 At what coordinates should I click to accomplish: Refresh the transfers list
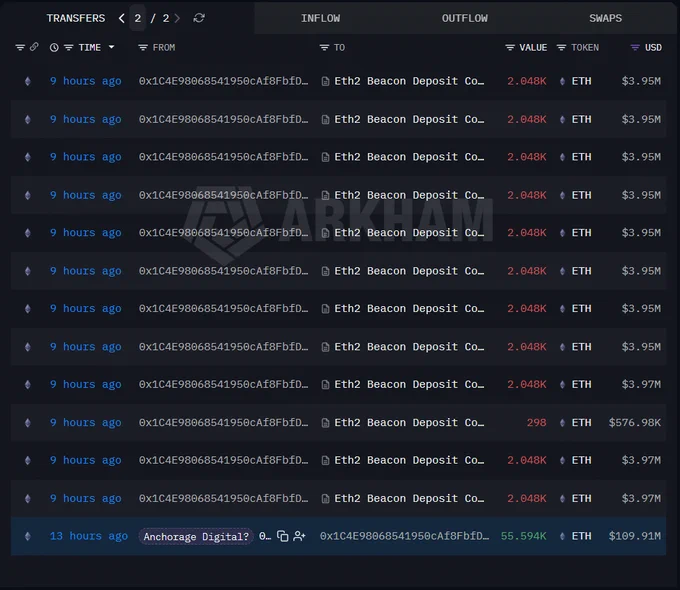(199, 18)
